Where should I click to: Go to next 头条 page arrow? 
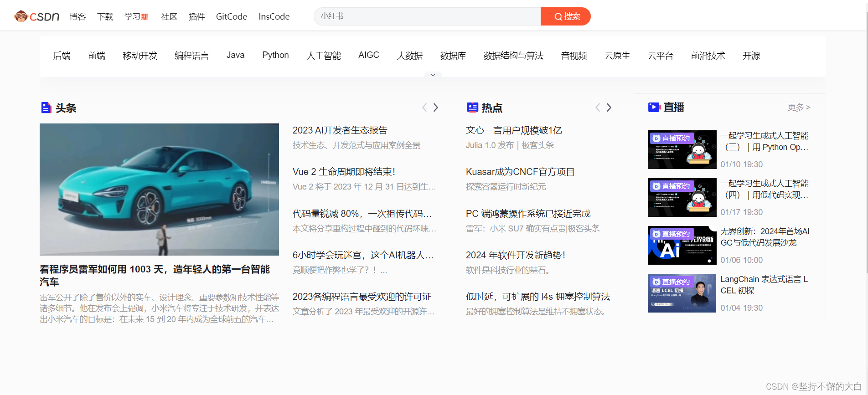point(436,108)
